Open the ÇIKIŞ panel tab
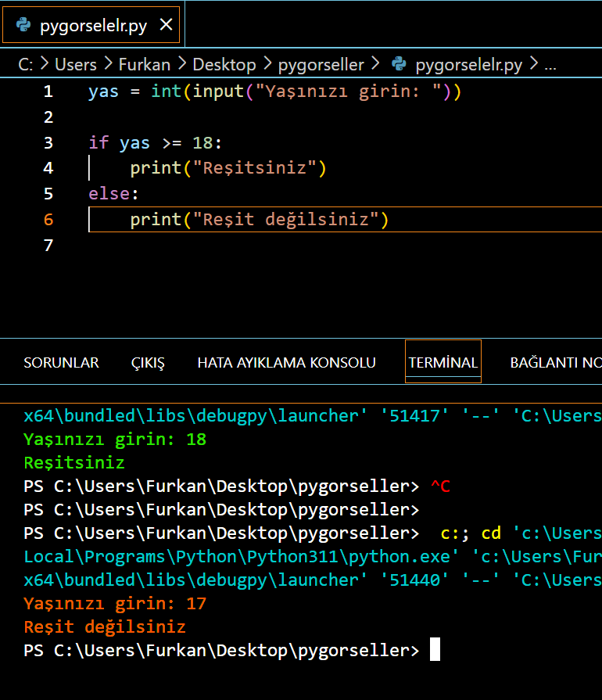 click(x=148, y=363)
